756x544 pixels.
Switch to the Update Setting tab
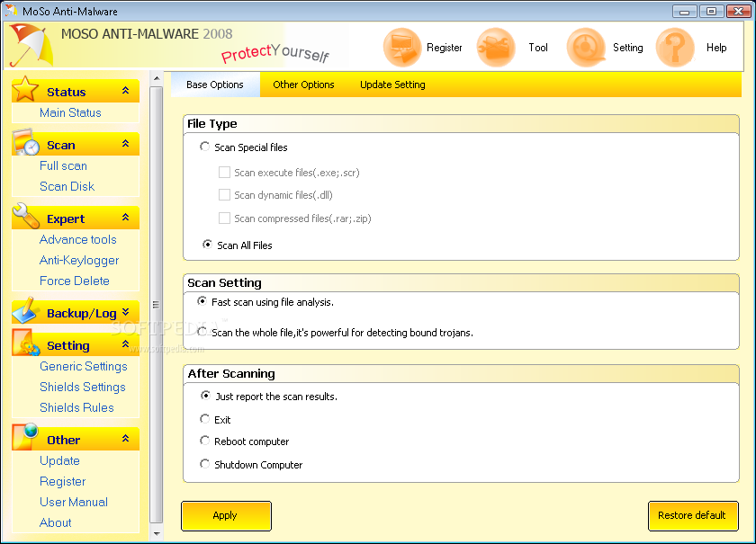pyautogui.click(x=392, y=85)
